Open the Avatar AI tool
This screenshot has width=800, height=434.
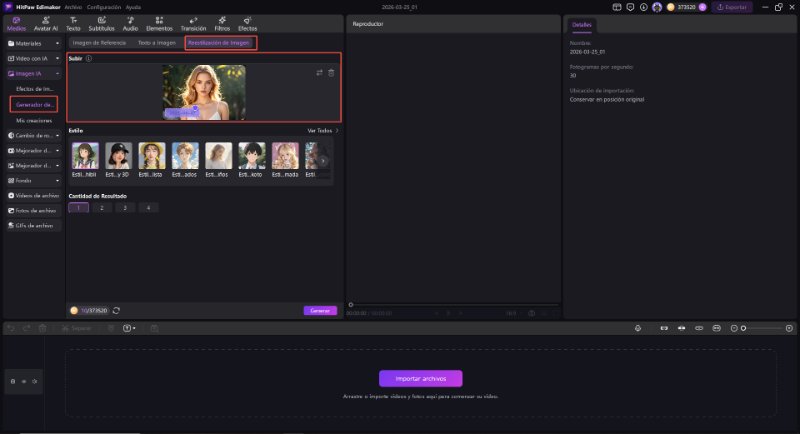(x=45, y=24)
